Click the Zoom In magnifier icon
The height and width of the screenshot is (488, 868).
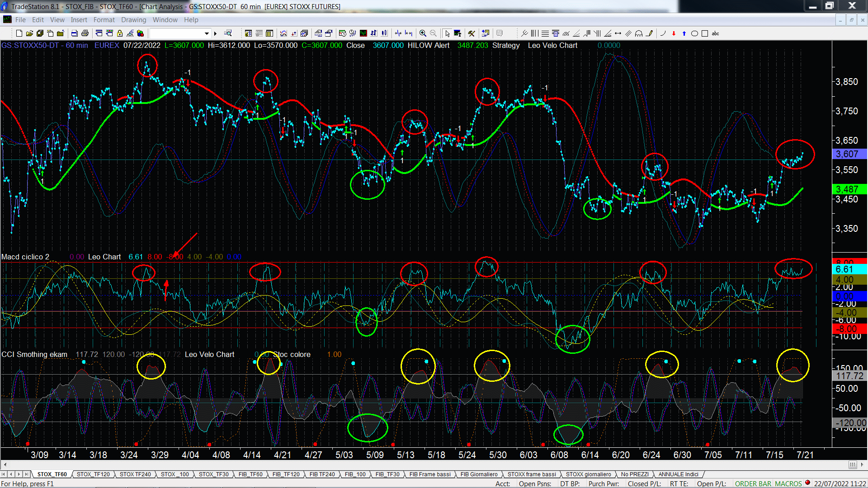[x=423, y=33]
